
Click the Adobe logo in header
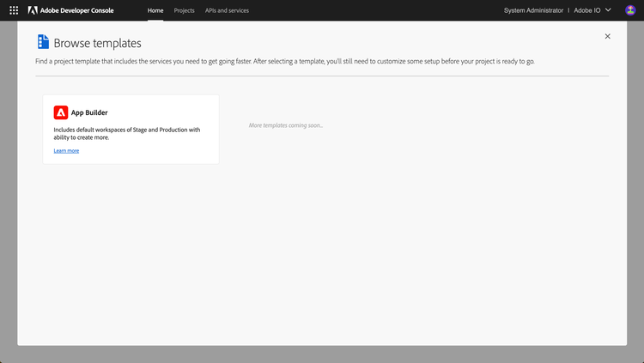pos(32,10)
